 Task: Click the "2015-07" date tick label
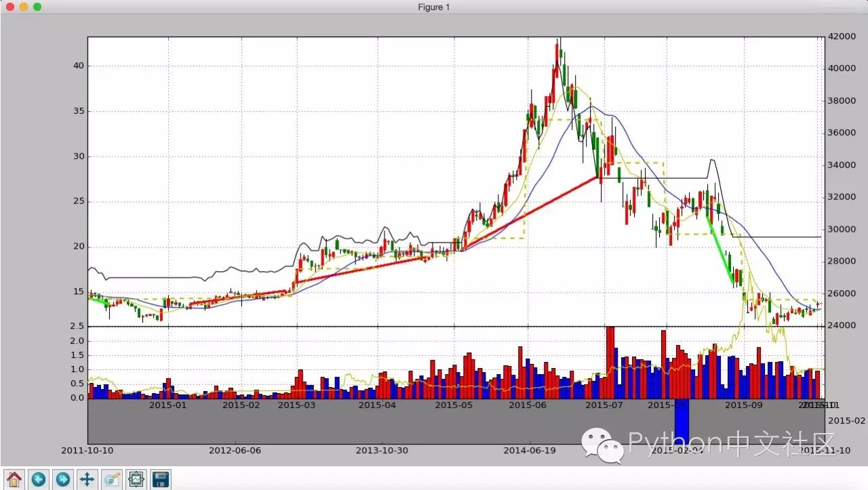[x=604, y=405]
